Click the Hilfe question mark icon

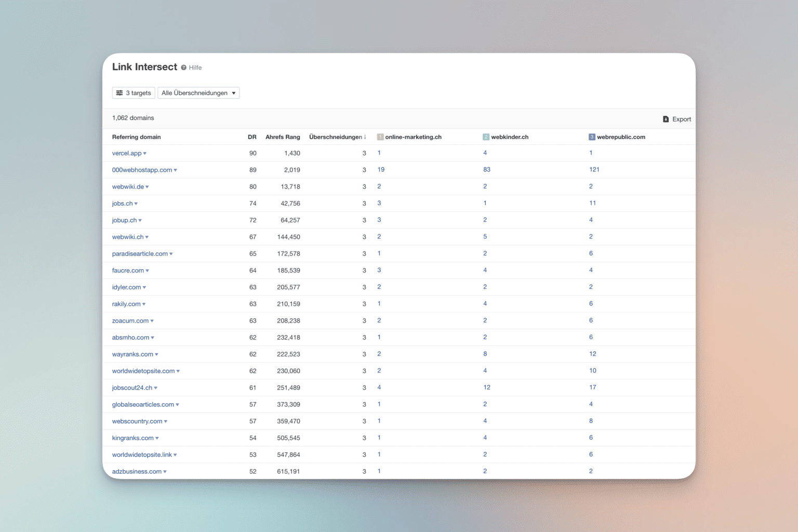coord(183,68)
